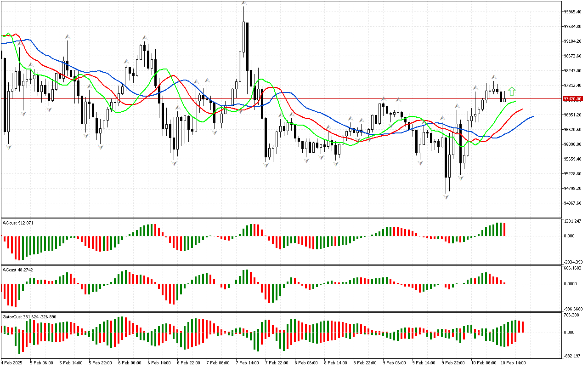Screen dimensions: 588x368
Task: Click the GatorCust 381.624 -326.896 label
Action: click(29, 316)
